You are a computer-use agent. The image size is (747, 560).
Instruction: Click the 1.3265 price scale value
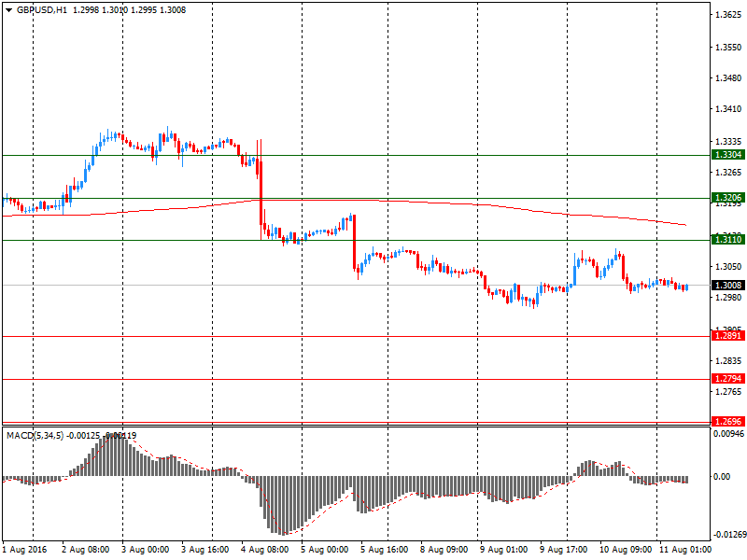[728, 172]
